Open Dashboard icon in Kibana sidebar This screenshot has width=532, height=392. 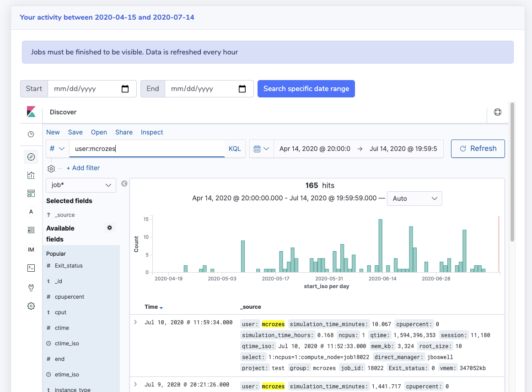(31, 193)
